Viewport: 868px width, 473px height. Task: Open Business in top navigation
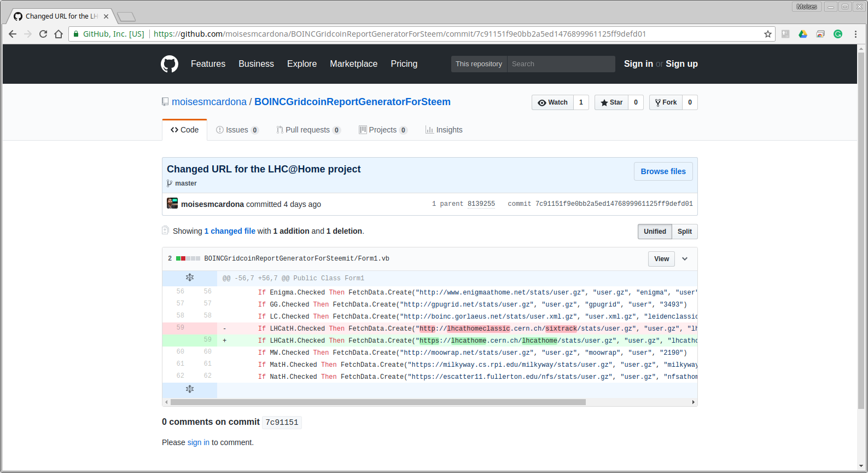click(256, 64)
